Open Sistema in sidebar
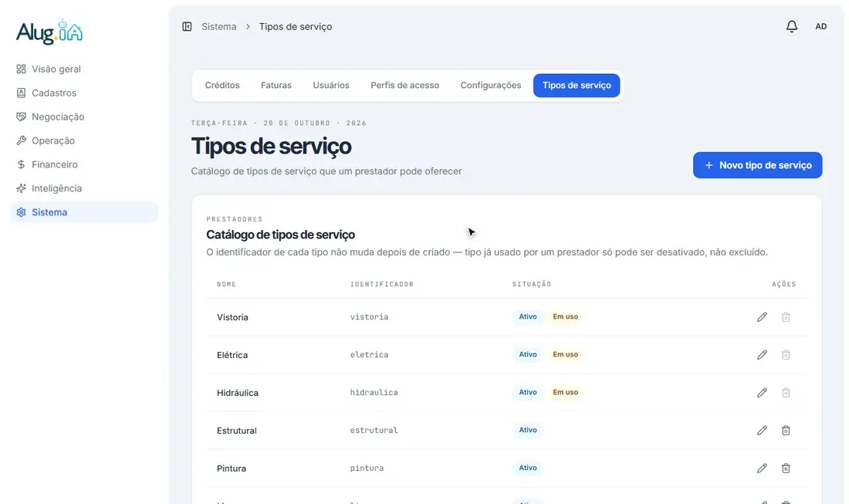849x504 pixels. tap(84, 212)
